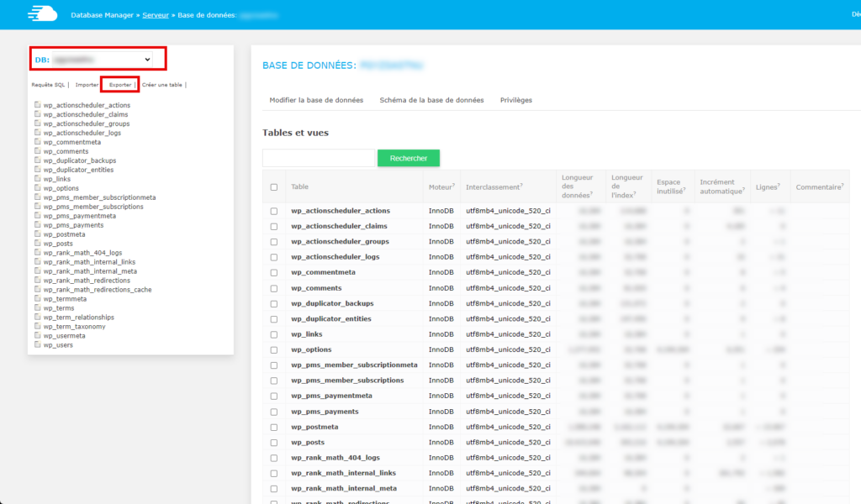
Task: Click the table icon beside wp_links in sidebar
Action: [x=37, y=179]
